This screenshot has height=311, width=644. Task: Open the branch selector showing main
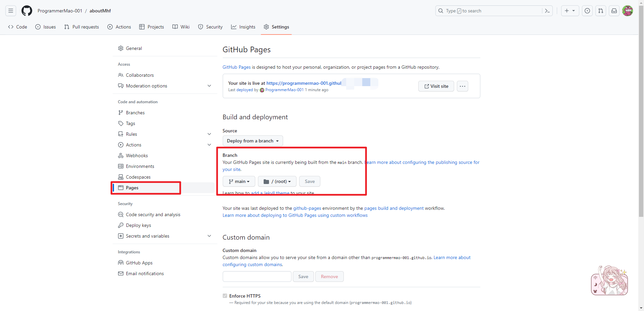click(x=238, y=181)
